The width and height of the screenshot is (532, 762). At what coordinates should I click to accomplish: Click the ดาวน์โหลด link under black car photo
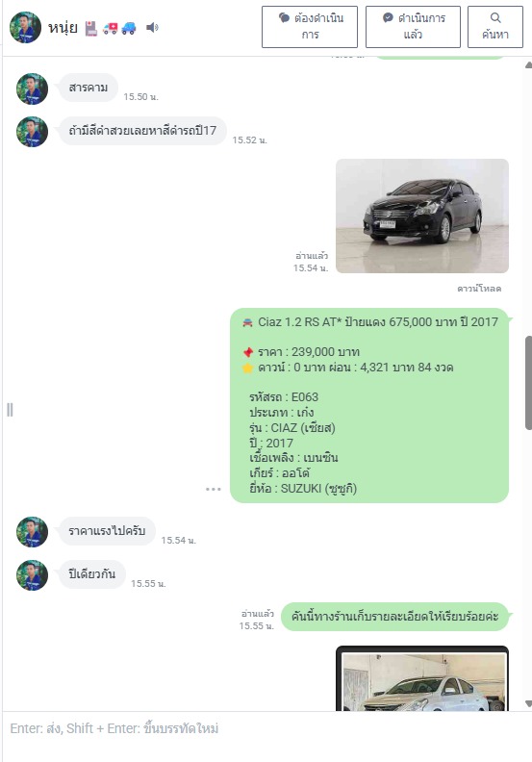(479, 289)
